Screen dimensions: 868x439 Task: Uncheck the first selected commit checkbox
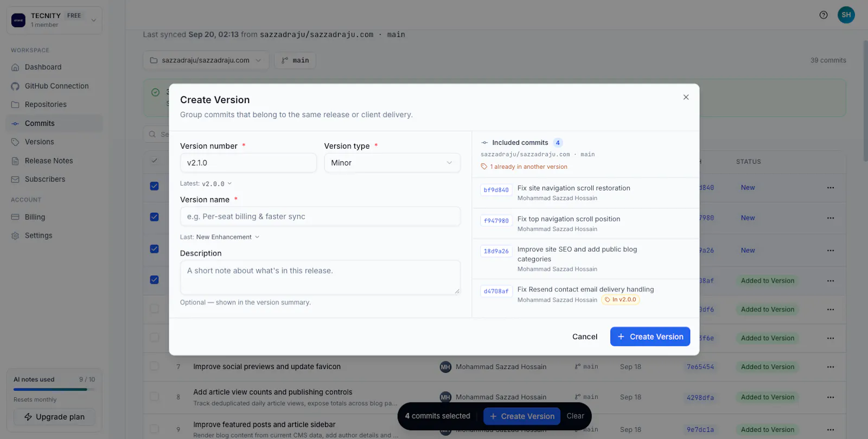coord(155,186)
